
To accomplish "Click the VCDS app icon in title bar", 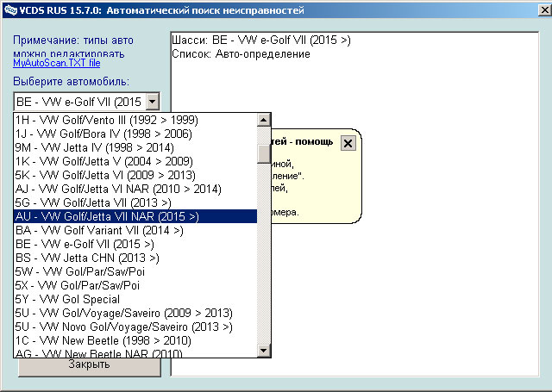I will (8, 12).
